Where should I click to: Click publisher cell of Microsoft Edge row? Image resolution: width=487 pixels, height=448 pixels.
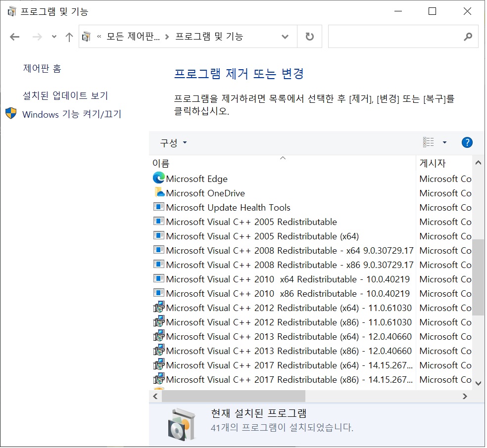tap(445, 179)
